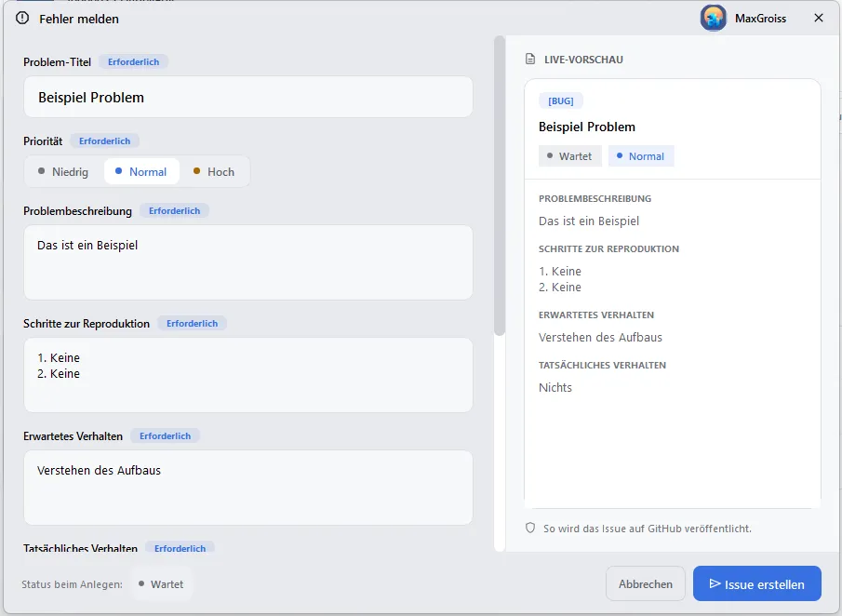Edit the Erwartetes Verhalten text area
Screen dimensions: 842x616
point(248,488)
